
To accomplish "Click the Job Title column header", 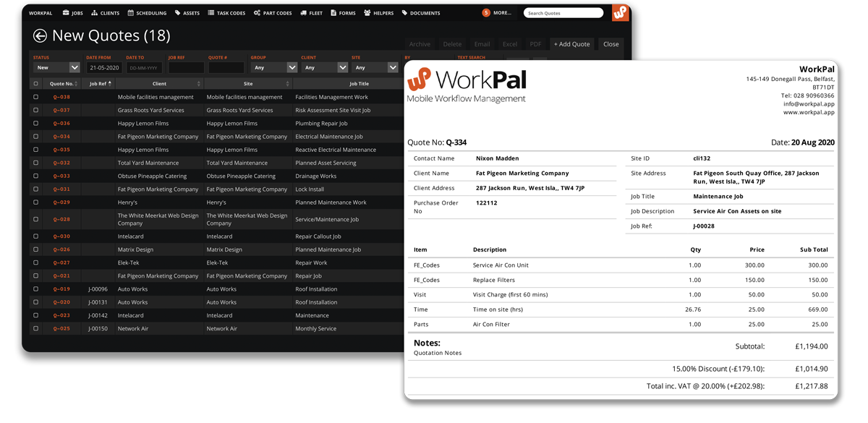I will 359,84.
